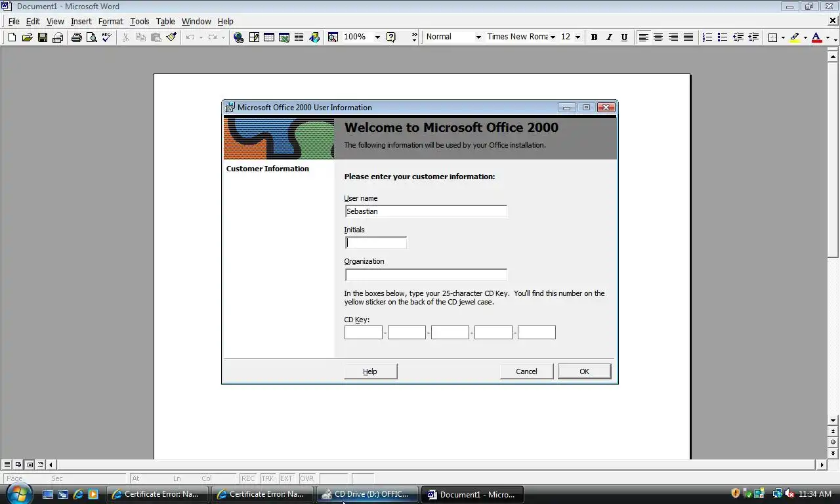Expand the Undo history dropdown arrow
Image resolution: width=840 pixels, height=504 pixels.
201,37
